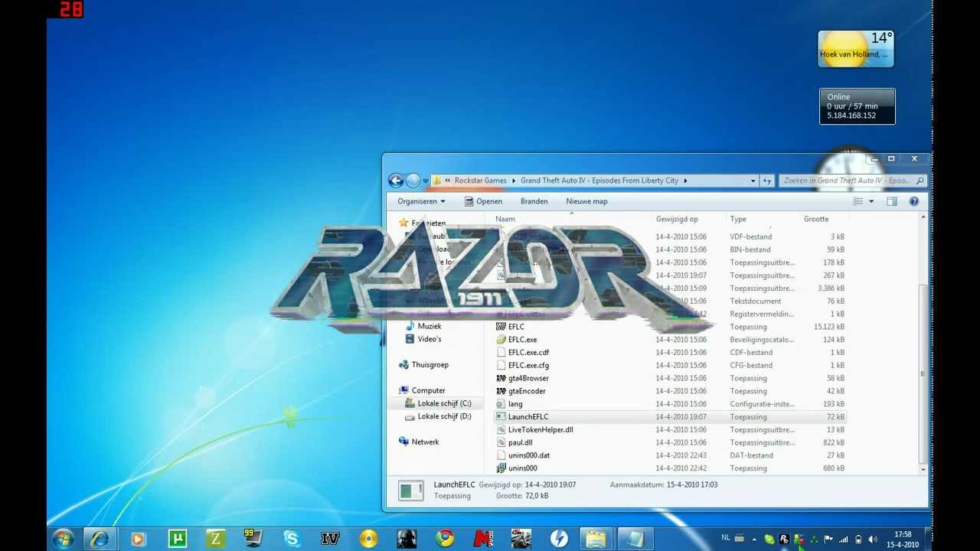
Task: Go back in Explorer navigation
Action: pos(396,181)
